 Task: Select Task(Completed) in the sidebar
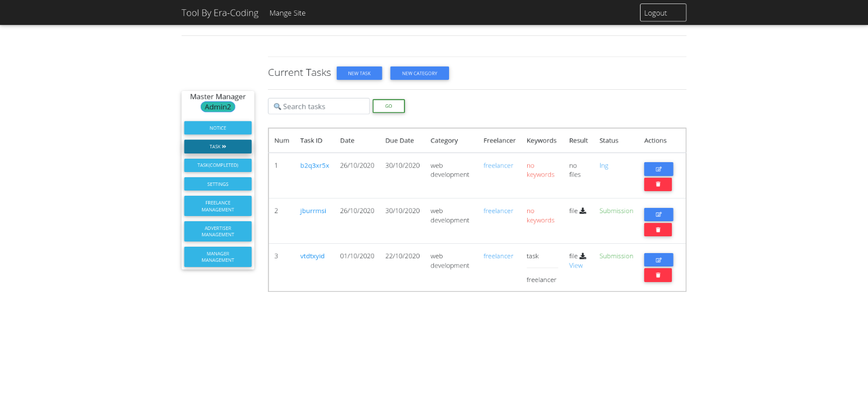pyautogui.click(x=218, y=165)
